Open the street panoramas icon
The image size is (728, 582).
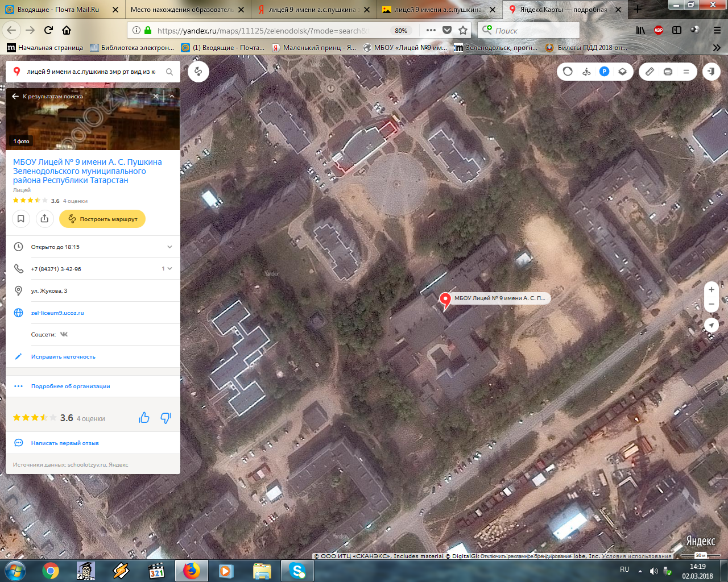click(586, 72)
